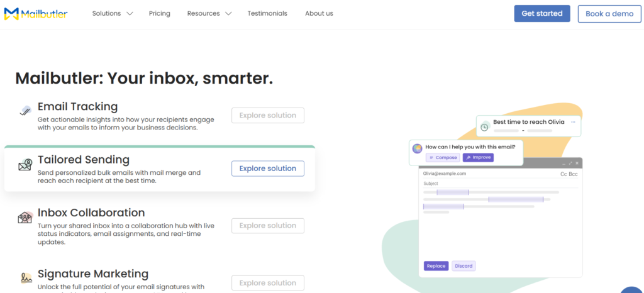Image resolution: width=644 pixels, height=293 pixels.
Task: Click Cc Bcc in compose window
Action: (569, 174)
